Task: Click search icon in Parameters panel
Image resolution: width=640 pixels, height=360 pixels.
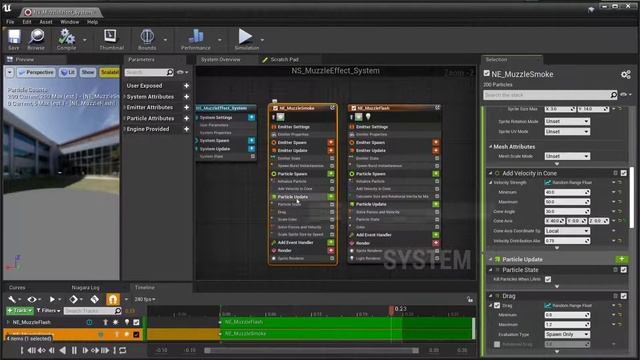Action: point(170,72)
